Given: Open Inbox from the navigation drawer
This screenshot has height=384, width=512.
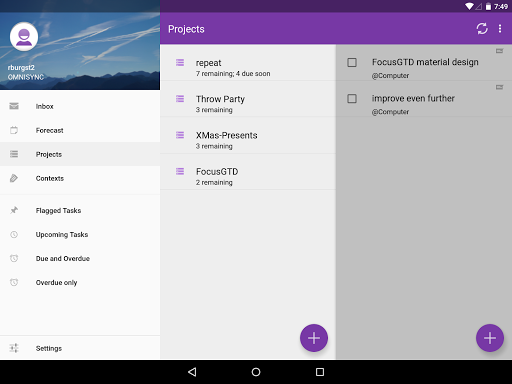Looking at the screenshot, I should click(80, 106).
